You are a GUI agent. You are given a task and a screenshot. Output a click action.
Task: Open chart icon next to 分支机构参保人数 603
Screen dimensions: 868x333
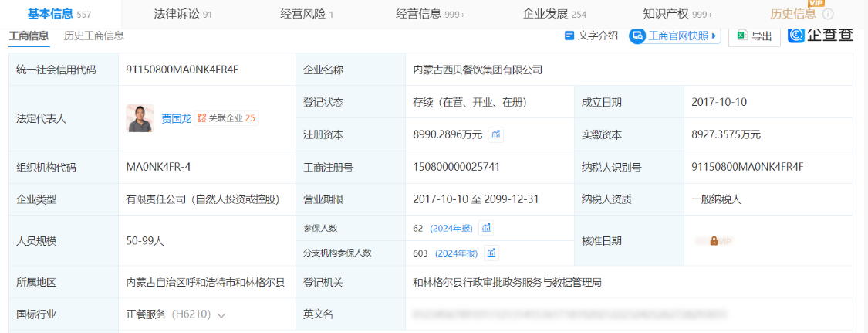click(x=491, y=253)
